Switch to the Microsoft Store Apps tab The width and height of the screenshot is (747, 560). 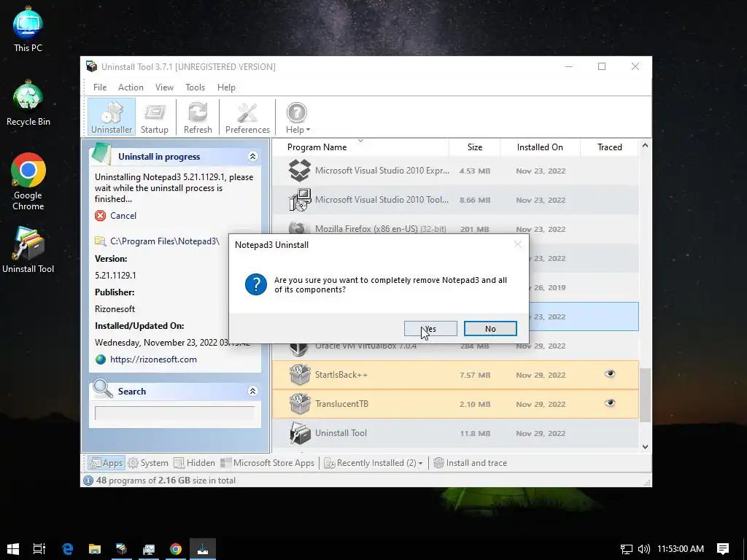(x=267, y=463)
